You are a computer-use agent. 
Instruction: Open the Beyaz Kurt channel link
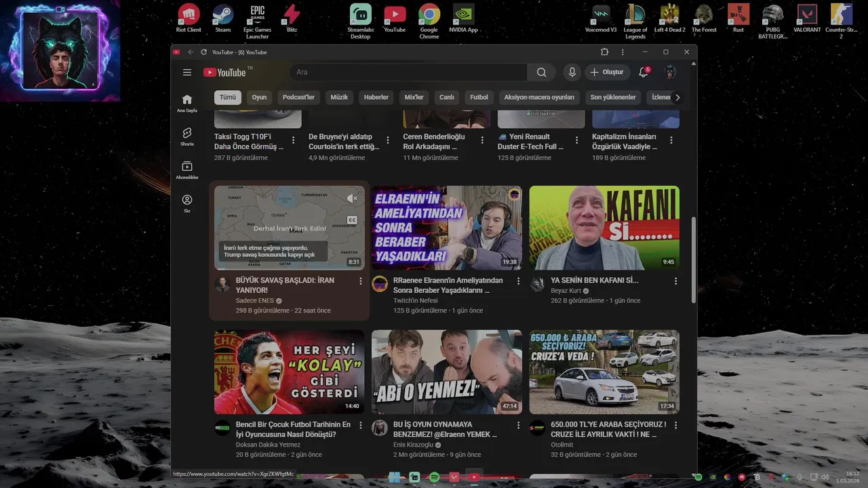566,290
